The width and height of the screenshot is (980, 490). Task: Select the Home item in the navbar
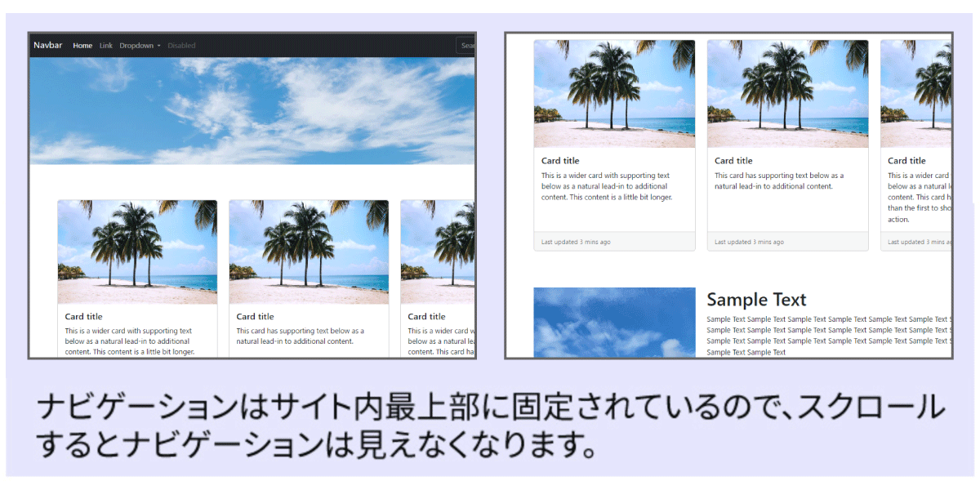(82, 46)
